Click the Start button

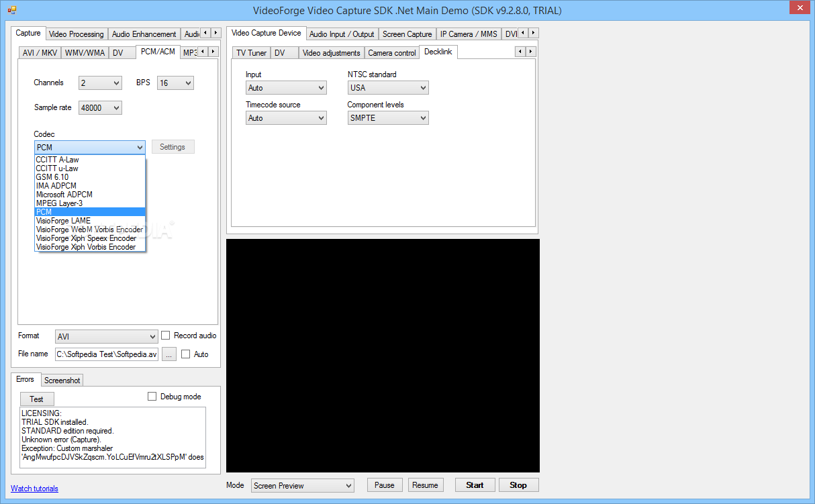475,485
